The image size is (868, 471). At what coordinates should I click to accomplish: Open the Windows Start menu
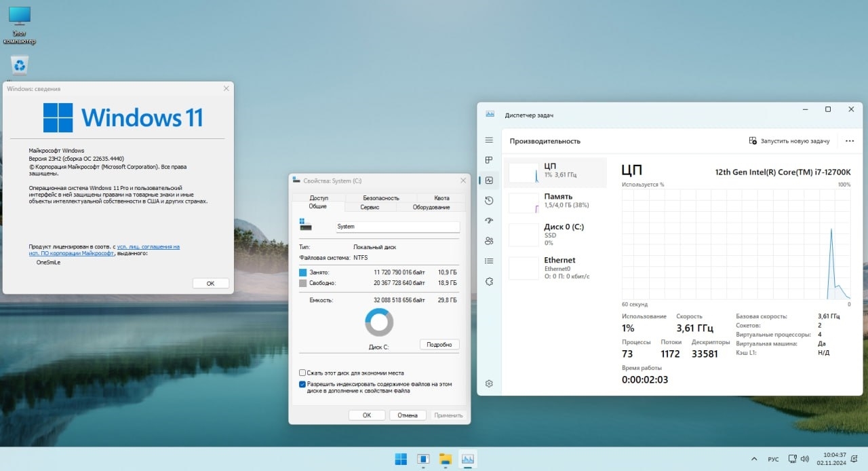tap(401, 459)
